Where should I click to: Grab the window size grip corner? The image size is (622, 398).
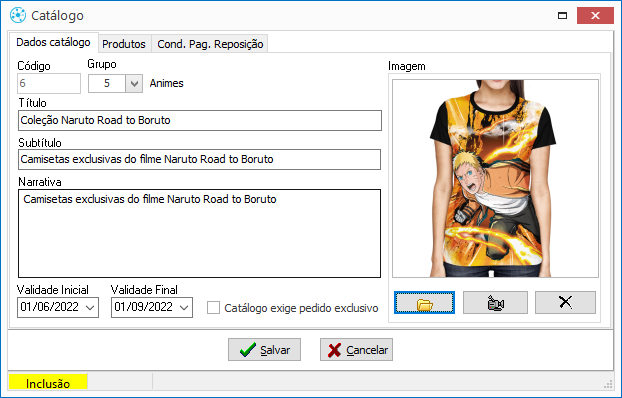pyautogui.click(x=608, y=384)
